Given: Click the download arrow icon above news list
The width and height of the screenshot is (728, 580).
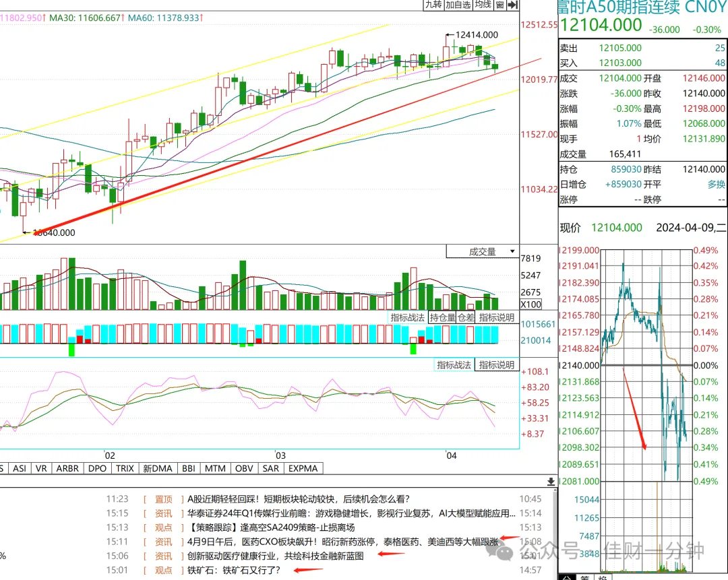Looking at the screenshot, I should pos(551,482).
